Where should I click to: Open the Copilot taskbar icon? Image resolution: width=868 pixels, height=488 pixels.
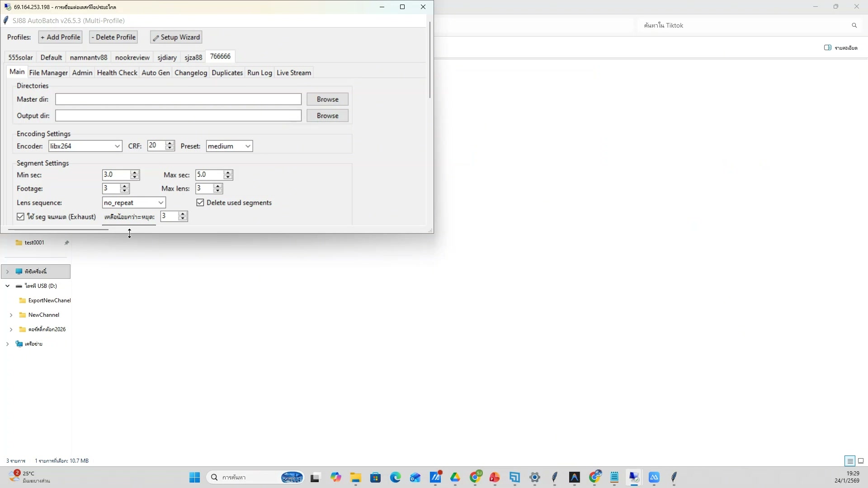(x=335, y=477)
